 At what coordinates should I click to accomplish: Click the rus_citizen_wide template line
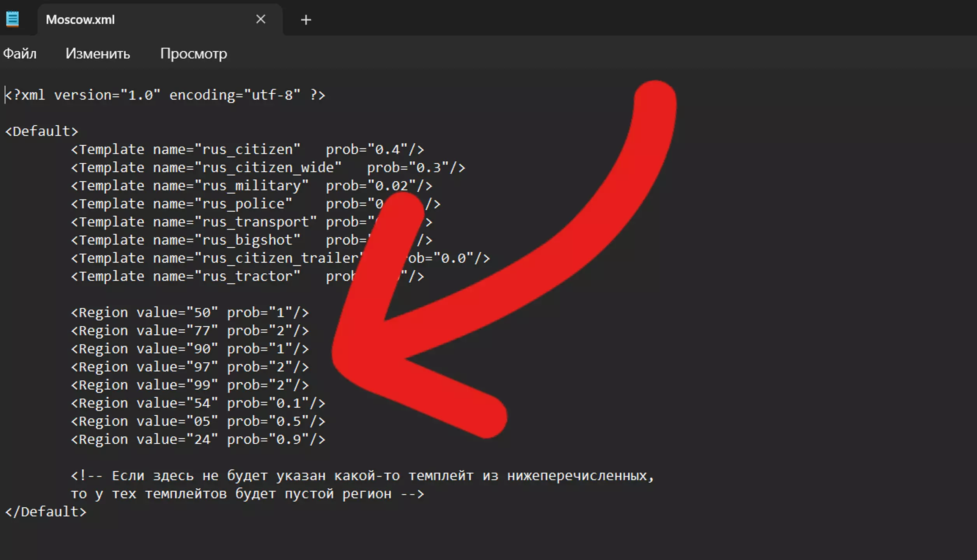pos(268,168)
